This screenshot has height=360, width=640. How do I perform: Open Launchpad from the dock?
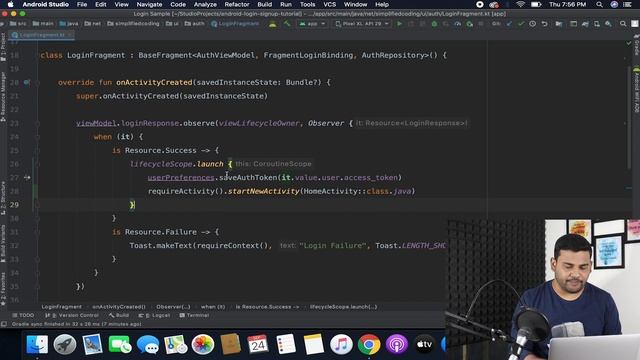pyautogui.click(x=64, y=344)
